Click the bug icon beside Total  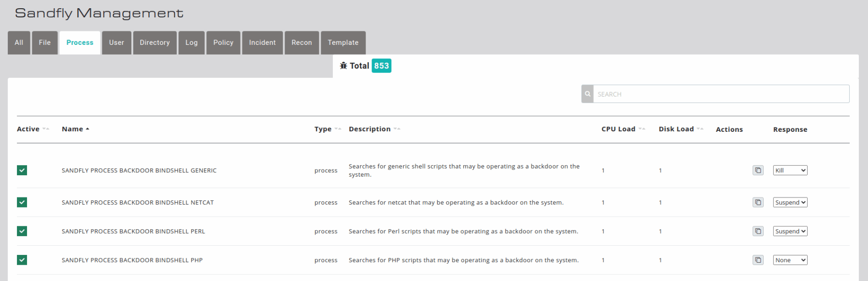[343, 66]
